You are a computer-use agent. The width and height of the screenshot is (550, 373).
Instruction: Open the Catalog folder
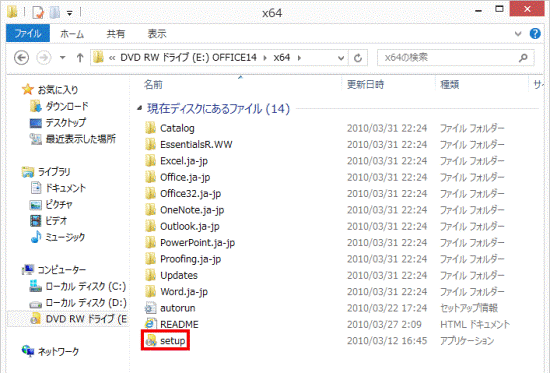(170, 128)
